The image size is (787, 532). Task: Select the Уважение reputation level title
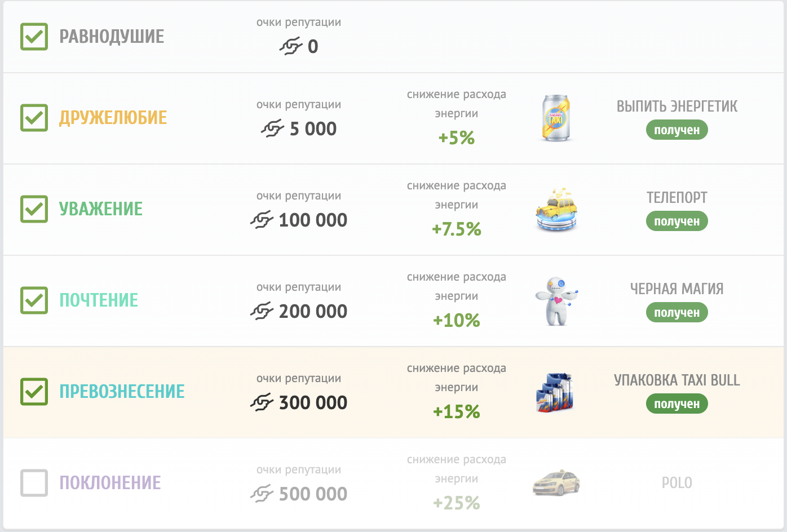101,209
